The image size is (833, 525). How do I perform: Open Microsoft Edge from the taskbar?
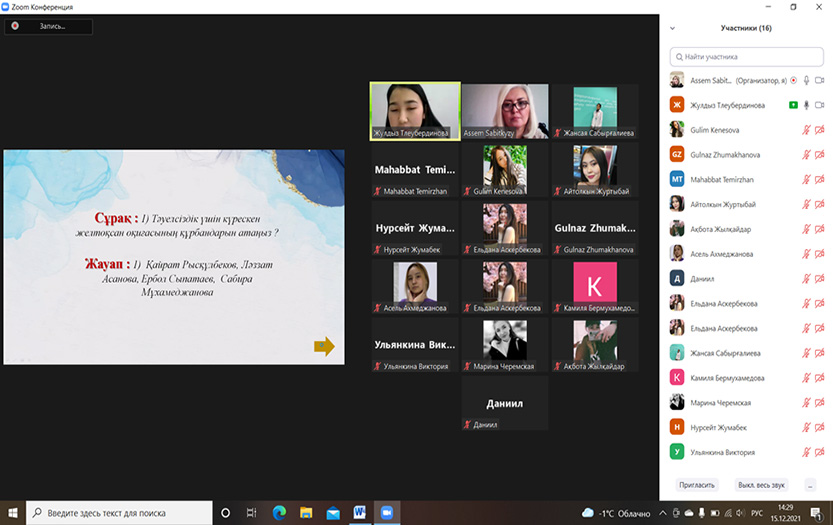coord(280,513)
